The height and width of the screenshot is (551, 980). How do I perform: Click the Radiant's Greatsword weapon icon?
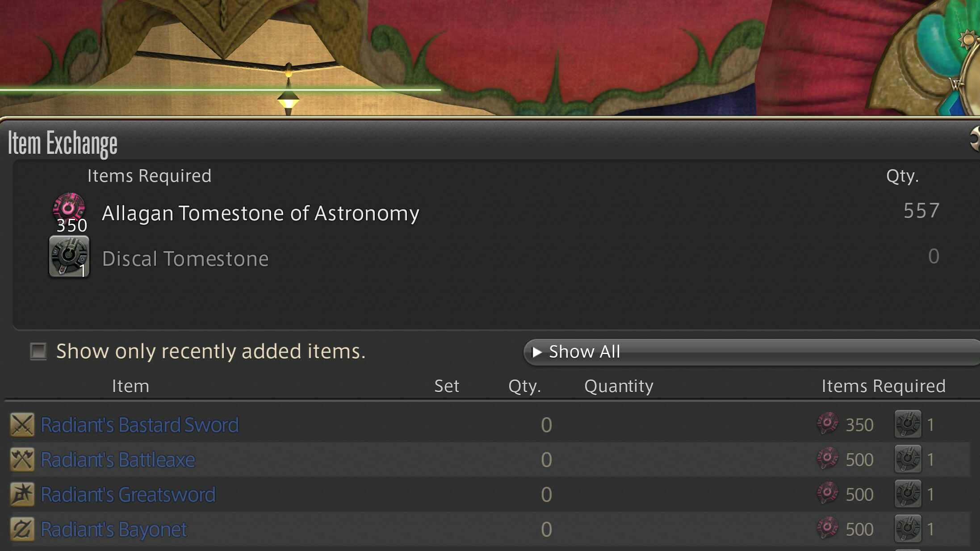tap(21, 494)
